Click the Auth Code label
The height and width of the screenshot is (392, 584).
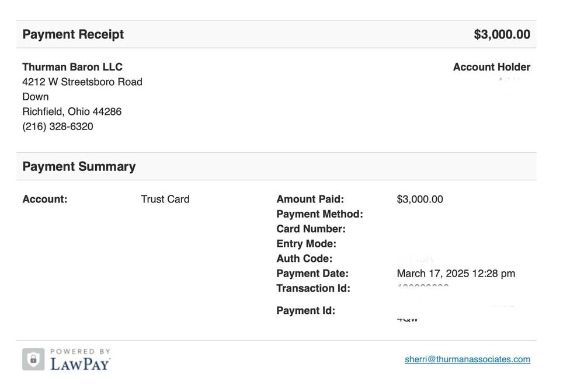[x=304, y=258]
